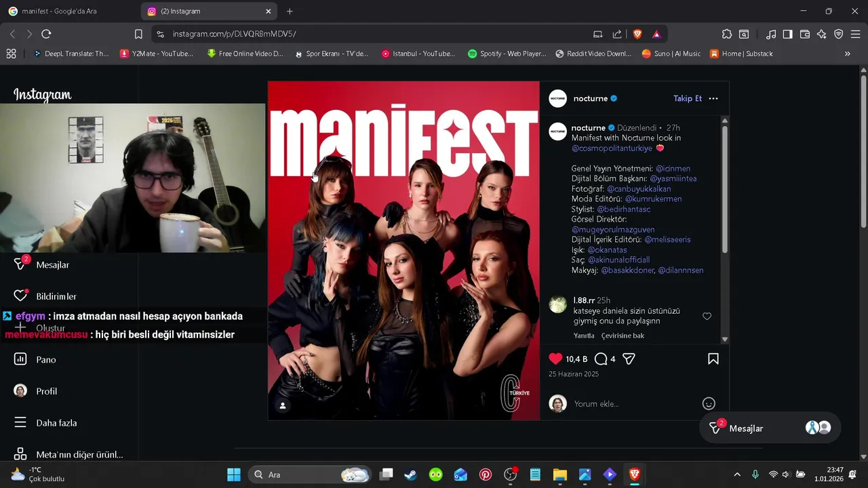The width and height of the screenshot is (868, 488).
Task: Open the Brave Wallet icon
Action: pos(805,34)
